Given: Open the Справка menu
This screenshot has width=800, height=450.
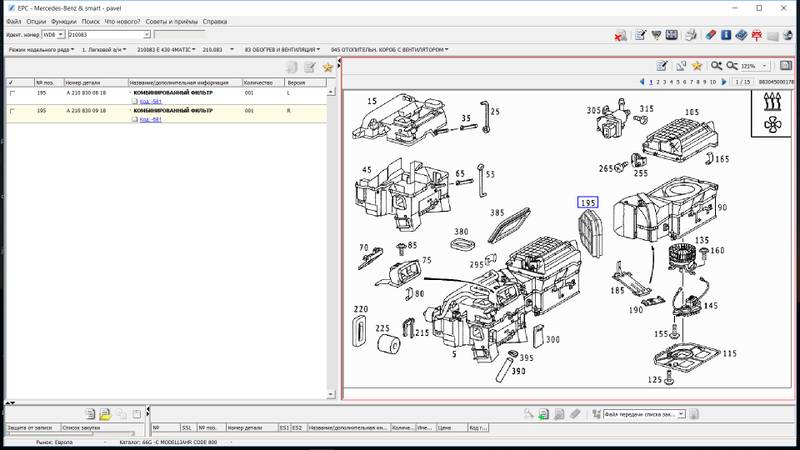Looking at the screenshot, I should click(x=214, y=21).
